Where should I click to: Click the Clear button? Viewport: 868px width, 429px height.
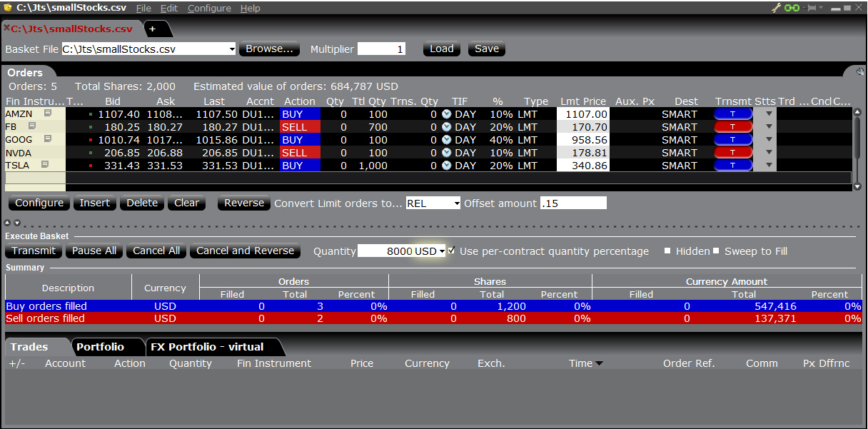click(x=186, y=203)
